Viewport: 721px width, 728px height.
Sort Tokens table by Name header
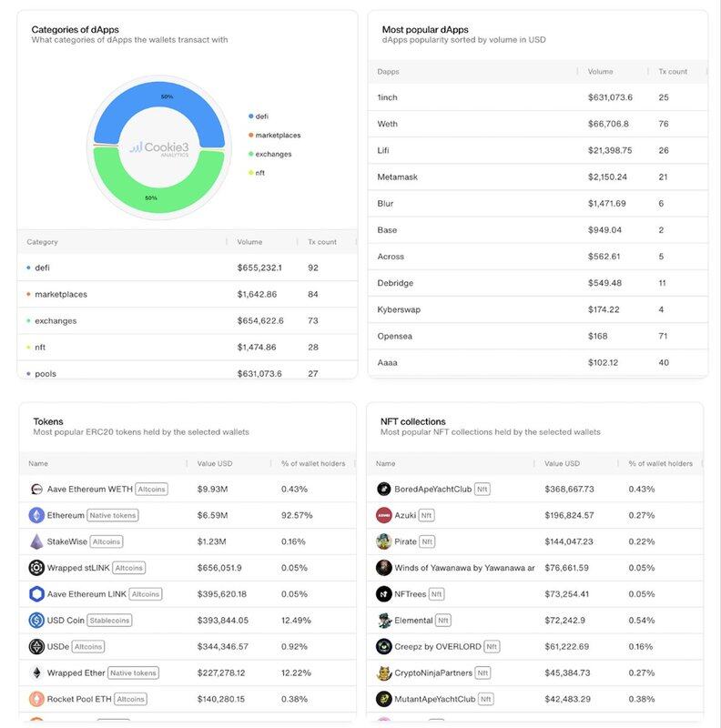[x=38, y=463]
